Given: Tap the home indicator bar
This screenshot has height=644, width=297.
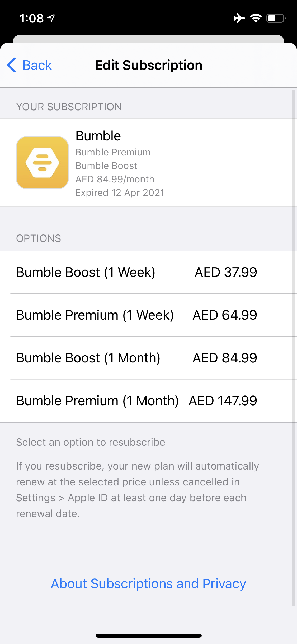Looking at the screenshot, I should [x=148, y=636].
